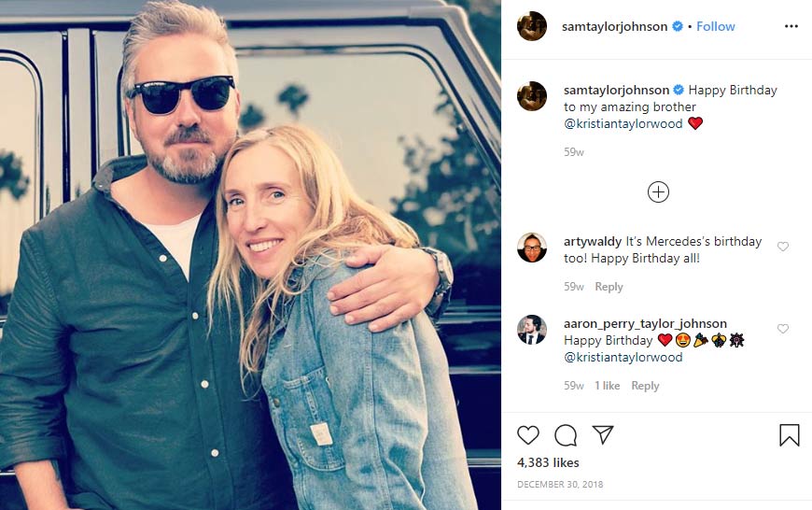Viewport: 812px width, 510px height.
Task: Like artywaldy's comment with its small heart
Action: tap(783, 247)
